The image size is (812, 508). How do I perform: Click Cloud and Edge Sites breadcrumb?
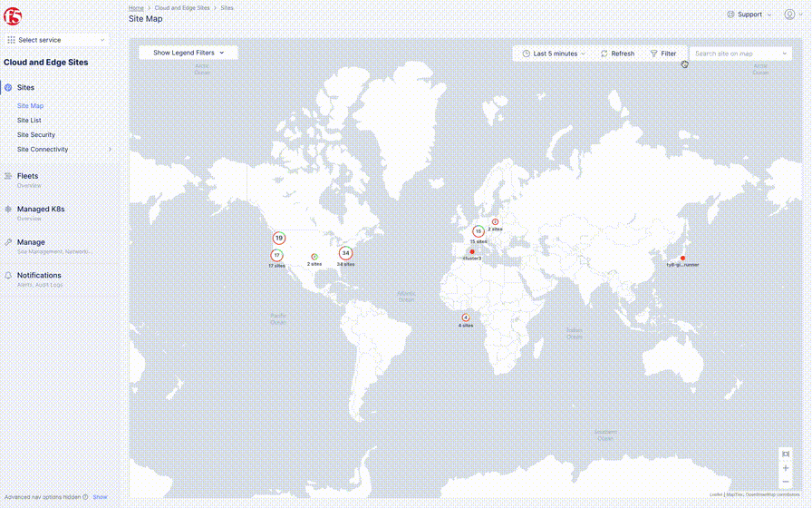[x=182, y=8]
